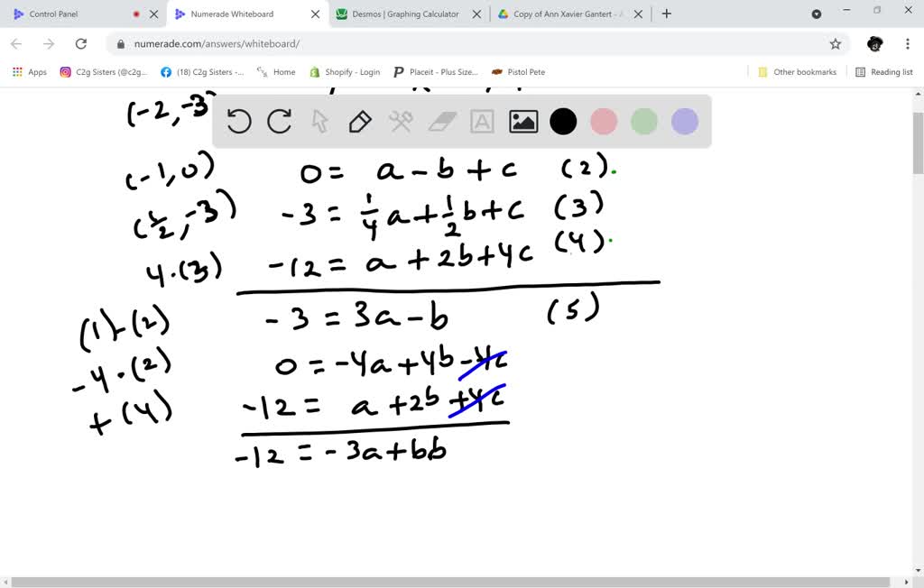The image size is (924, 588).
Task: Open the Insert image tool
Action: click(x=522, y=121)
